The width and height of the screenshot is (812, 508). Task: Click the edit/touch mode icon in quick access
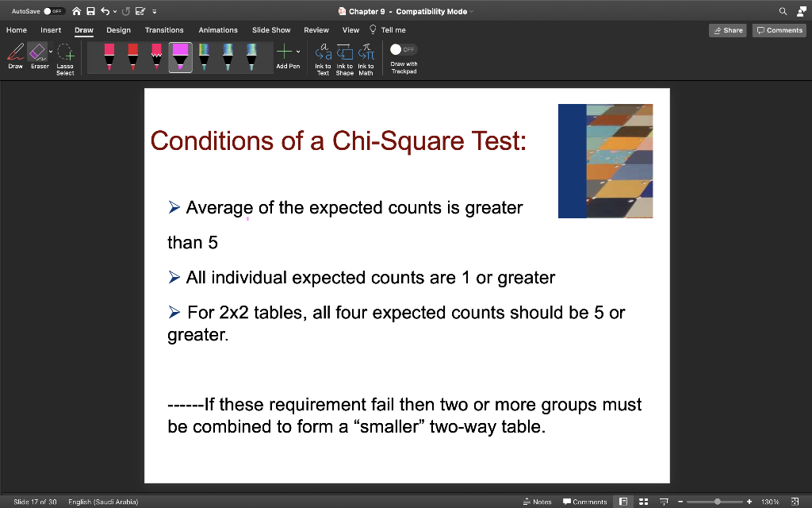(140, 11)
